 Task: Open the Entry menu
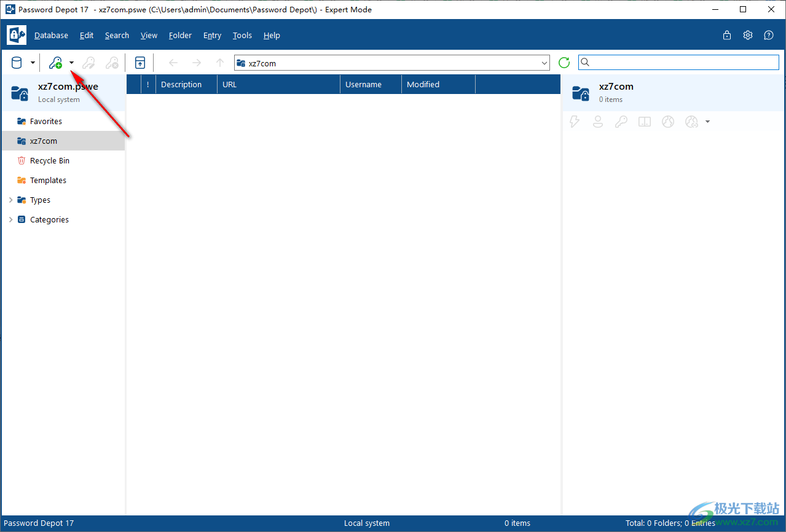tap(213, 36)
